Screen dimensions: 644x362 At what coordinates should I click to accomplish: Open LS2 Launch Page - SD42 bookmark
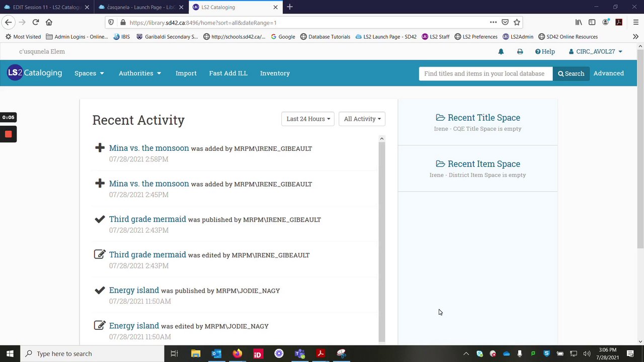pyautogui.click(x=386, y=37)
